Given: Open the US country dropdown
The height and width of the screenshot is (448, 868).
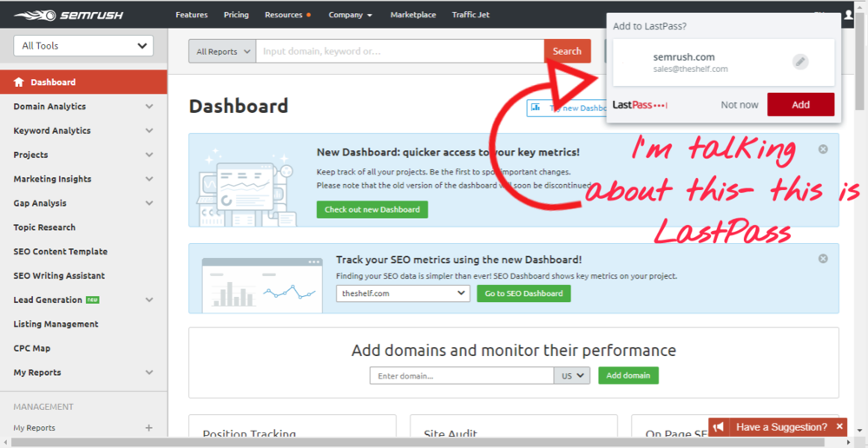Looking at the screenshot, I should (572, 375).
